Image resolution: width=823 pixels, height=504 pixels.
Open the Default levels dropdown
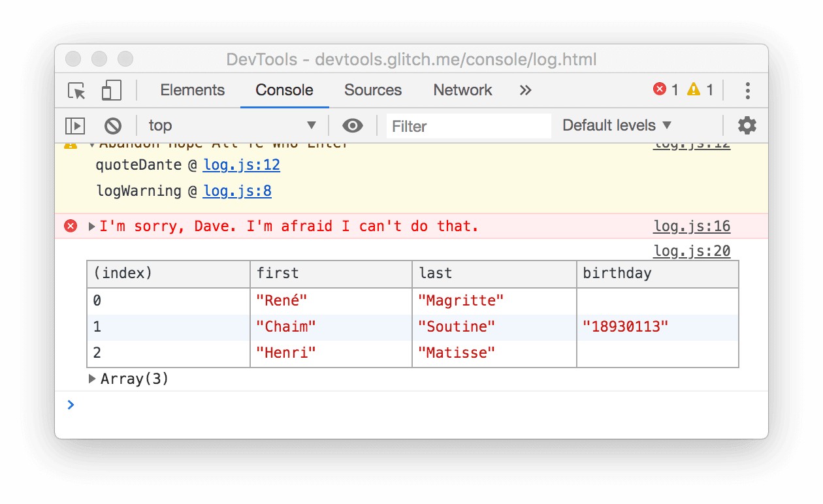[615, 125]
